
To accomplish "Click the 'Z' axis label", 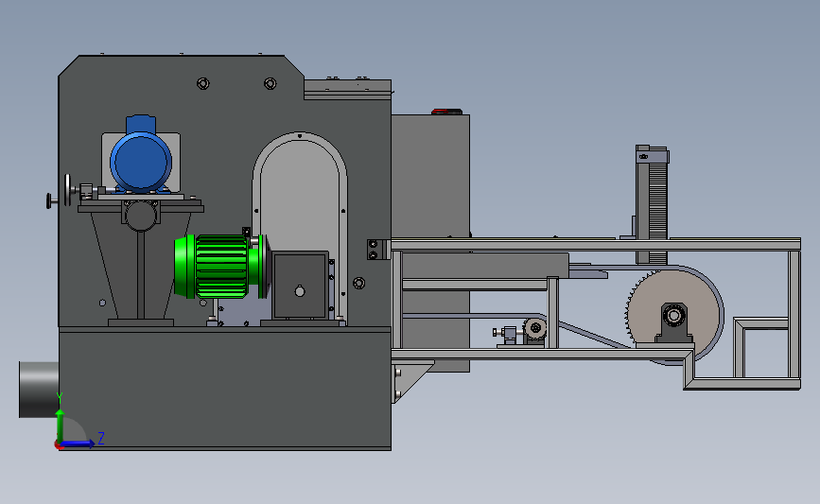I will (x=101, y=438).
